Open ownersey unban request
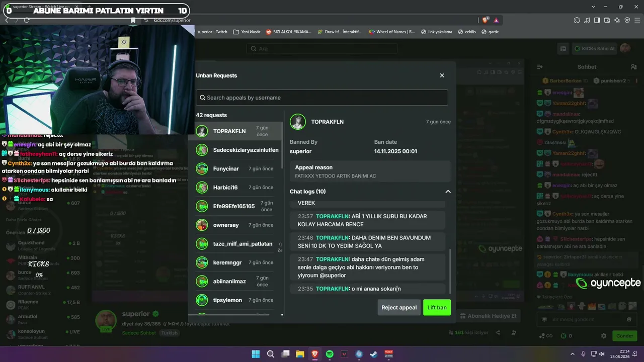Screen dimensions: 644x362 (x=239, y=225)
